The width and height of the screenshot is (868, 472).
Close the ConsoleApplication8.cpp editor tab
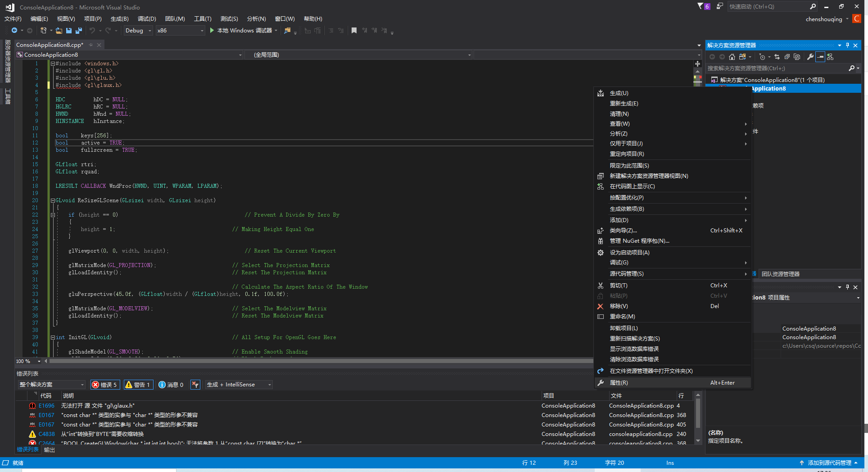point(99,45)
